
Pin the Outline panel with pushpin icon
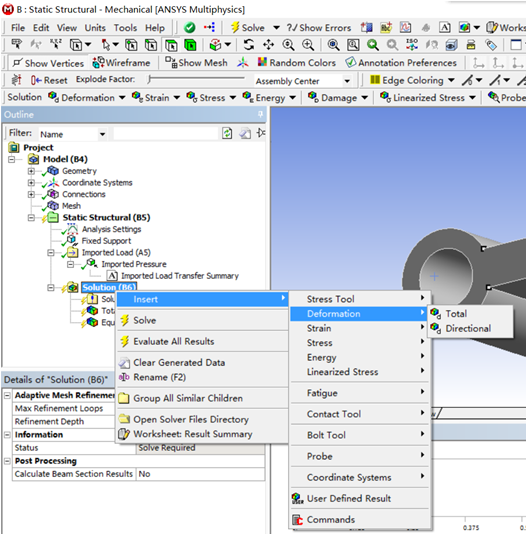260,114
